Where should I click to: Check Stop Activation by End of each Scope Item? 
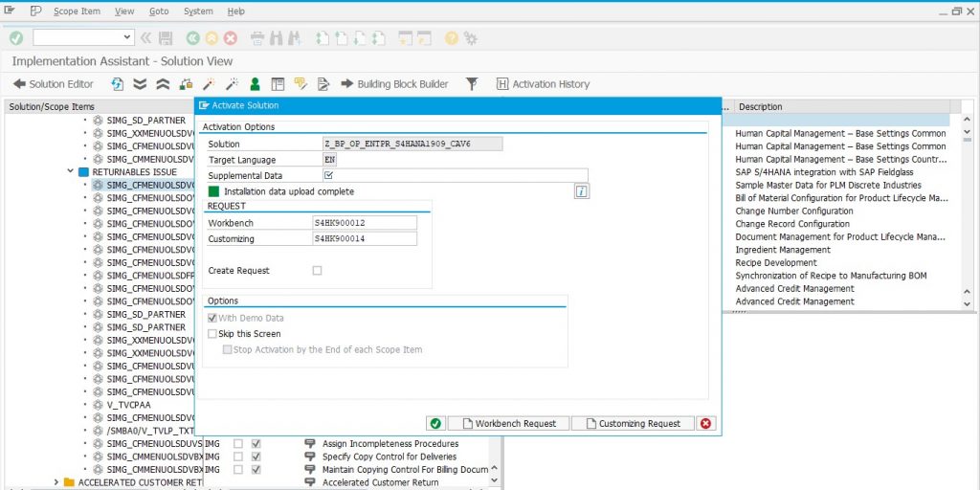pos(228,350)
